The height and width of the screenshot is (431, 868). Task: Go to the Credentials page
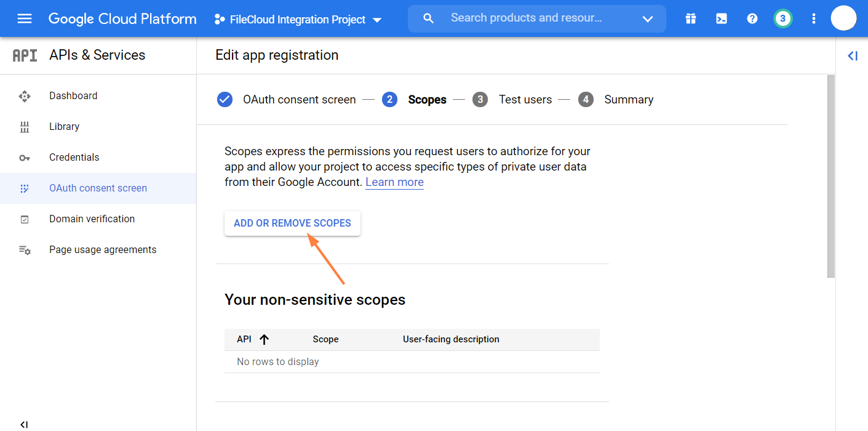pyautogui.click(x=74, y=158)
